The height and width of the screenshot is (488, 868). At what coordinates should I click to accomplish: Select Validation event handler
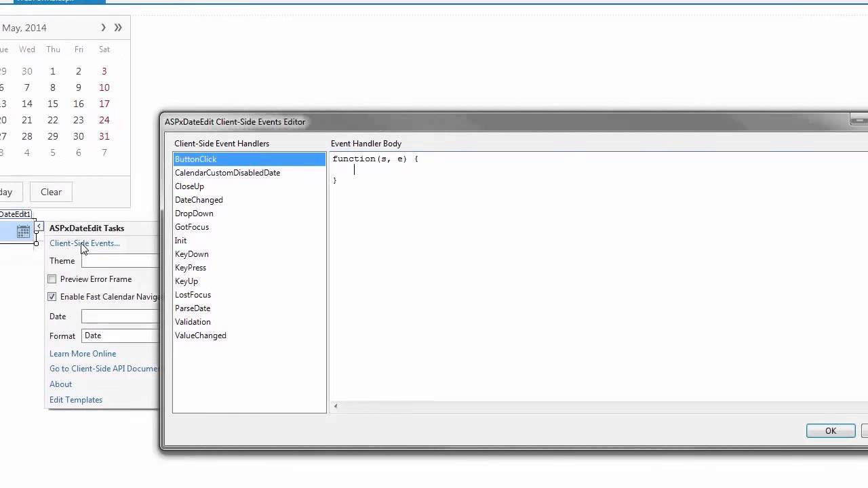coord(249,322)
